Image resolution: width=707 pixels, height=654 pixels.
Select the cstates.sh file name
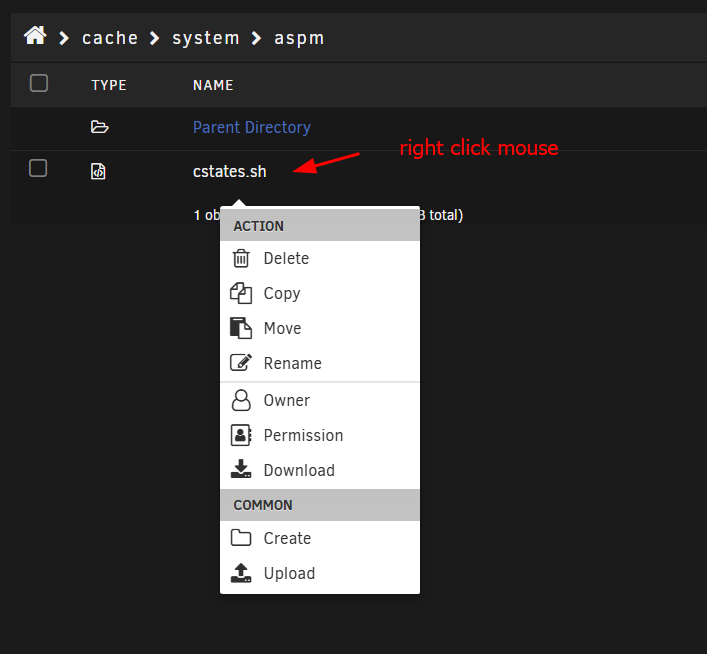click(x=230, y=171)
